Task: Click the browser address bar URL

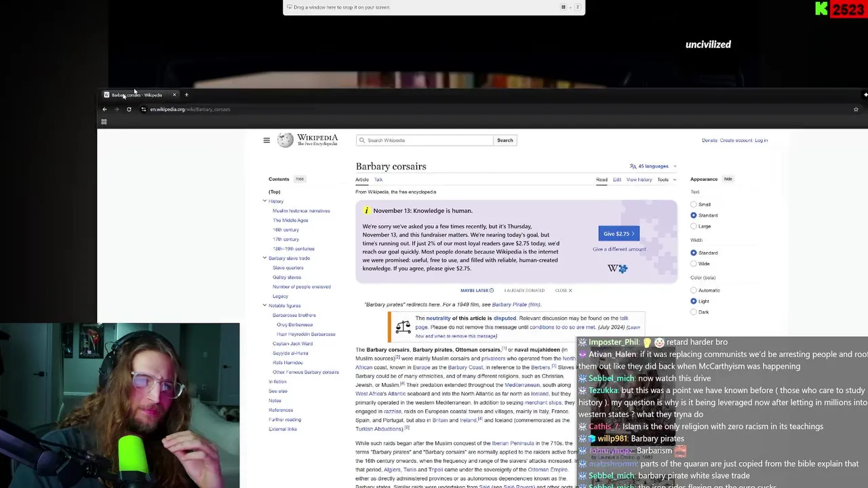Action: pyautogui.click(x=190, y=109)
